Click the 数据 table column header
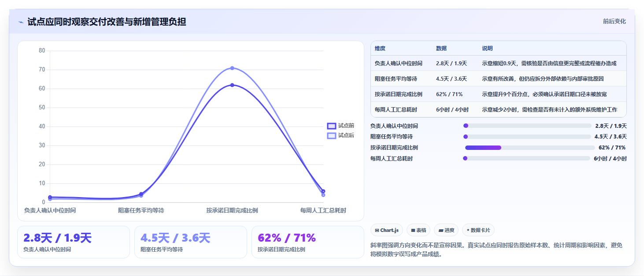This screenshot has width=644, height=276. 441,48
